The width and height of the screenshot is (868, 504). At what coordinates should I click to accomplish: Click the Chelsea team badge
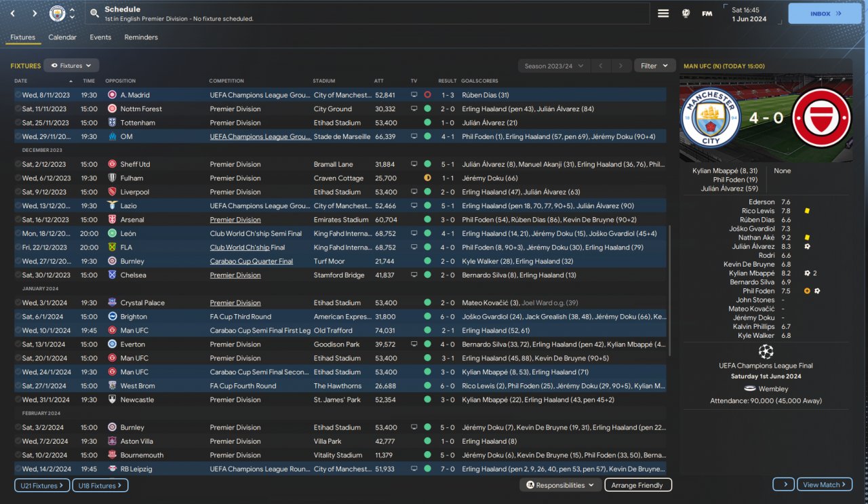(112, 275)
